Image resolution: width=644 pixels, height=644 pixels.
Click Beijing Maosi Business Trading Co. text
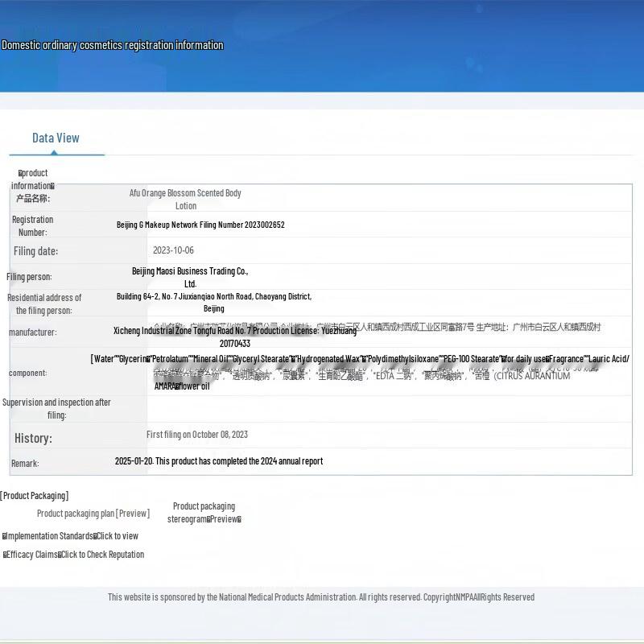point(190,277)
